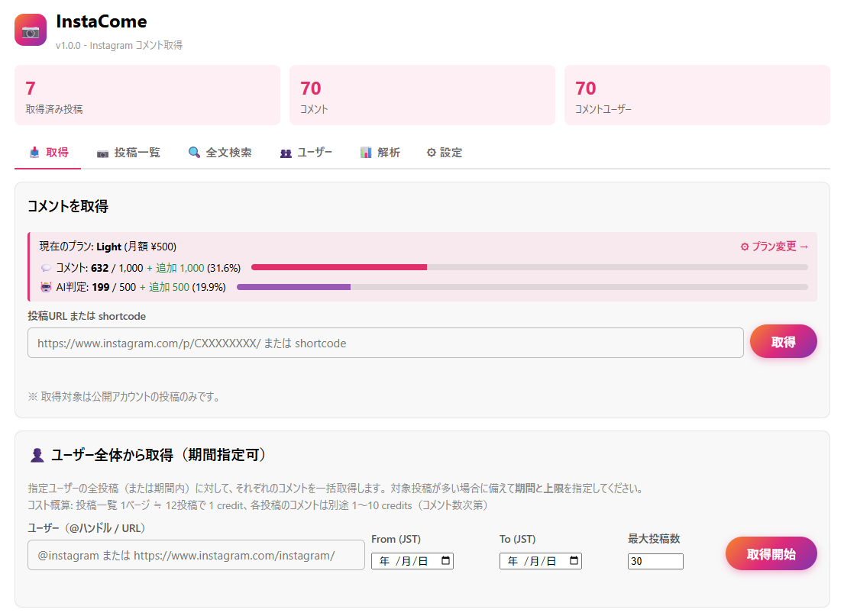Click the コメントを取得 heading
This screenshot has width=844, height=616.
click(68, 206)
